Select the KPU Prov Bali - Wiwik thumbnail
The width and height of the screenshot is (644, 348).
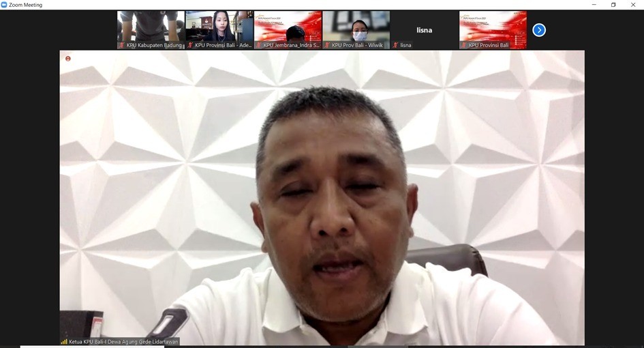(356, 26)
